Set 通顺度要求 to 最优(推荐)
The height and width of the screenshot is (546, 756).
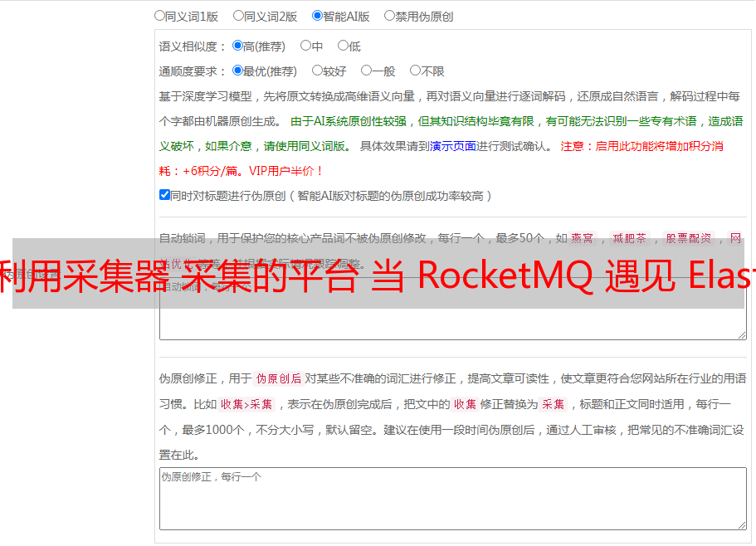(237, 71)
